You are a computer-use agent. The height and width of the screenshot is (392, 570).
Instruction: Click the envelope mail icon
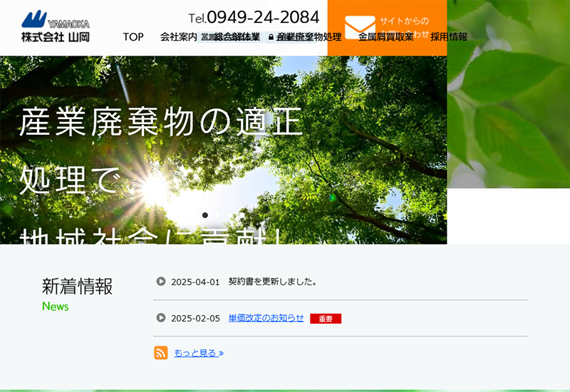(x=360, y=27)
